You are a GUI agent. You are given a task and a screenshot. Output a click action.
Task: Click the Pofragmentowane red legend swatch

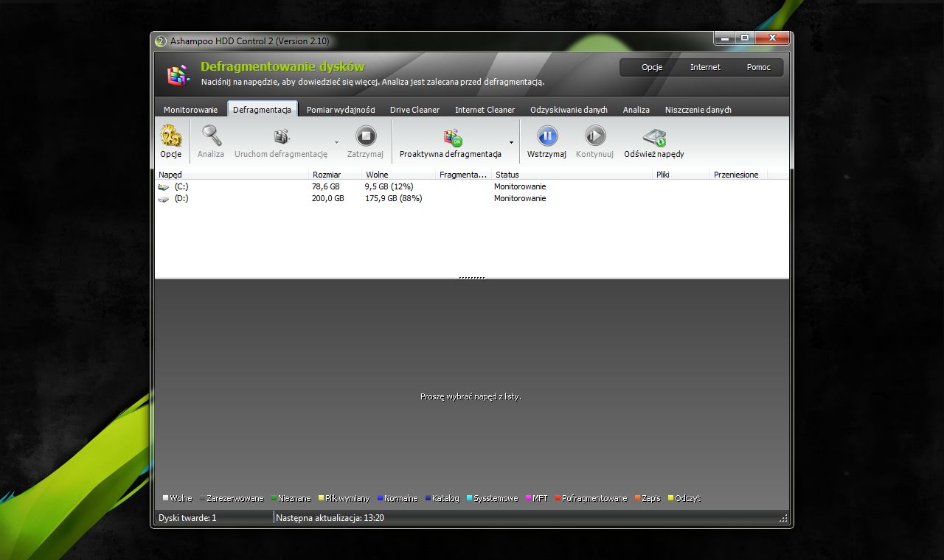click(x=558, y=499)
